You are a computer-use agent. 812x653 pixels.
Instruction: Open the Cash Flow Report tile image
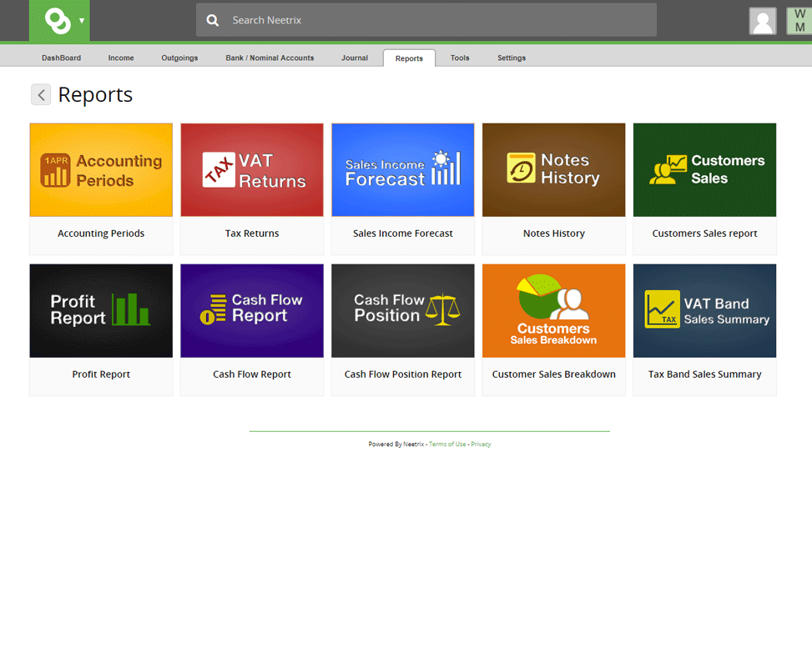252,310
